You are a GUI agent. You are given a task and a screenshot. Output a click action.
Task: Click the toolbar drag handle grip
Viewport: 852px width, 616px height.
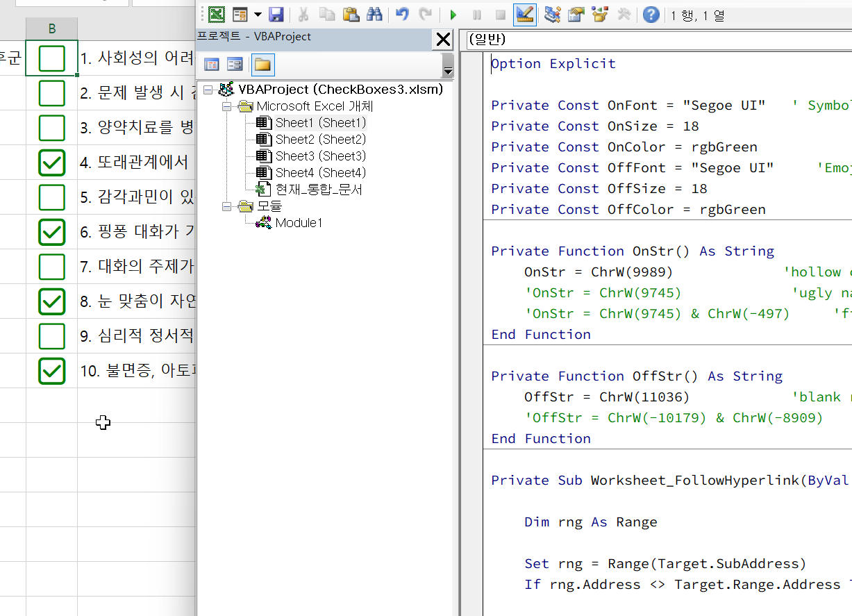(x=203, y=14)
